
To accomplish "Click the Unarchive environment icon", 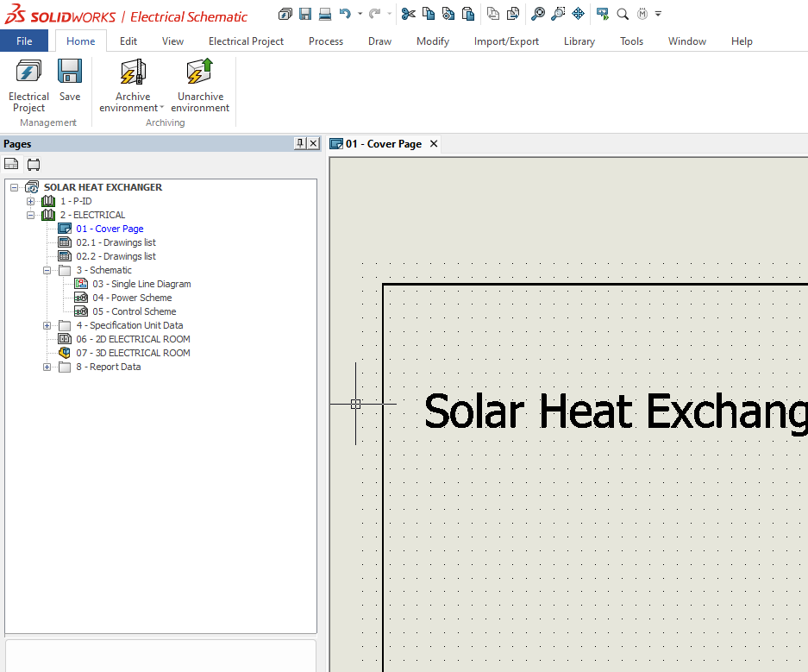I will coord(200,73).
